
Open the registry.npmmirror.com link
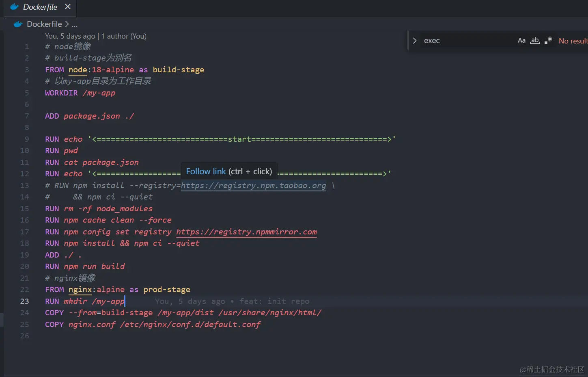246,232
